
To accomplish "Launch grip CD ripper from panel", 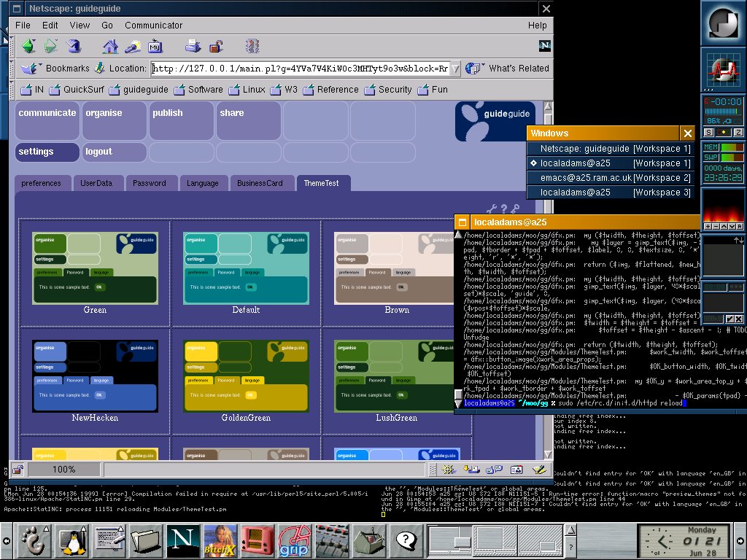I will [x=294, y=540].
